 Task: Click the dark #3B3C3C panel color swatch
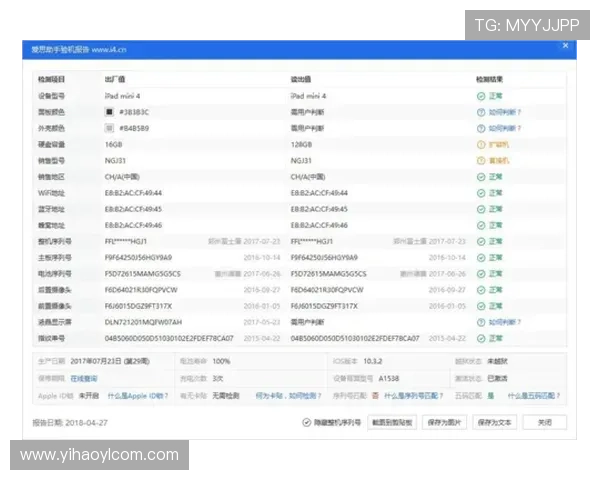tap(109, 112)
